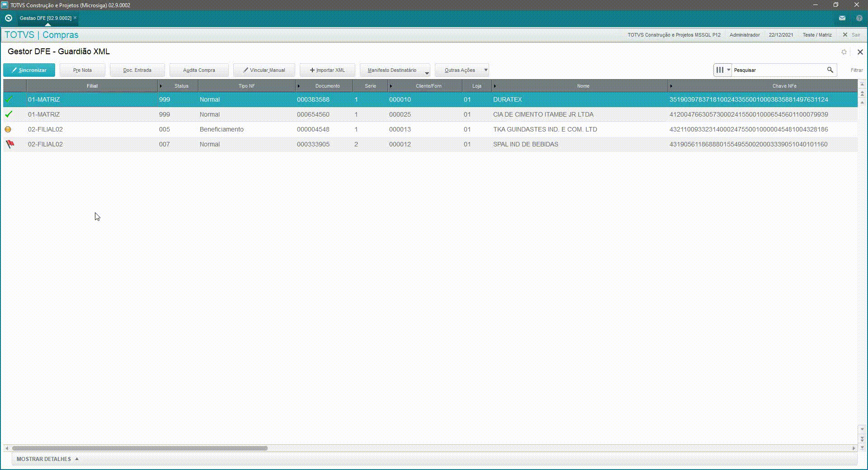Select CIA DE CIMENTO ITAMBE JR LTDA
This screenshot has height=470, width=868.
[543, 114]
